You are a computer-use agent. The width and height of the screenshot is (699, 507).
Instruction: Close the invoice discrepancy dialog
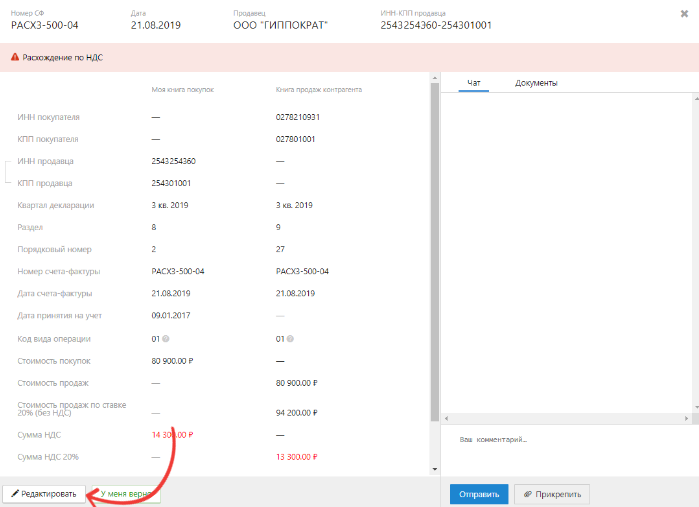[684, 14]
